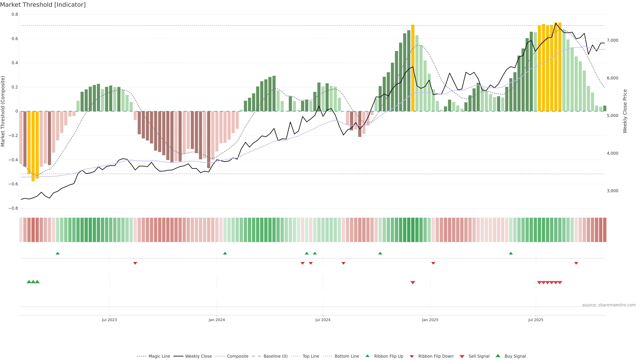The height and width of the screenshot is (362, 644).
Task: Click the Jul 2024 x-axis label
Action: click(x=323, y=320)
